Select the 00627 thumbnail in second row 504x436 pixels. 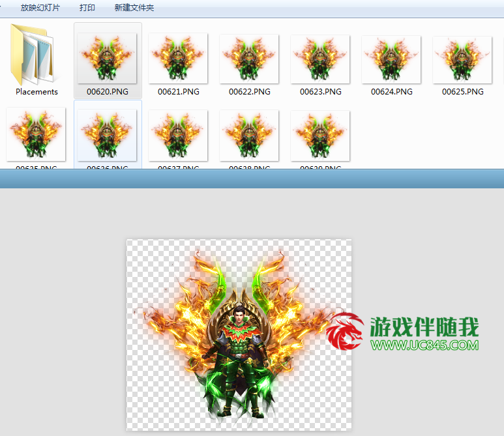point(178,136)
